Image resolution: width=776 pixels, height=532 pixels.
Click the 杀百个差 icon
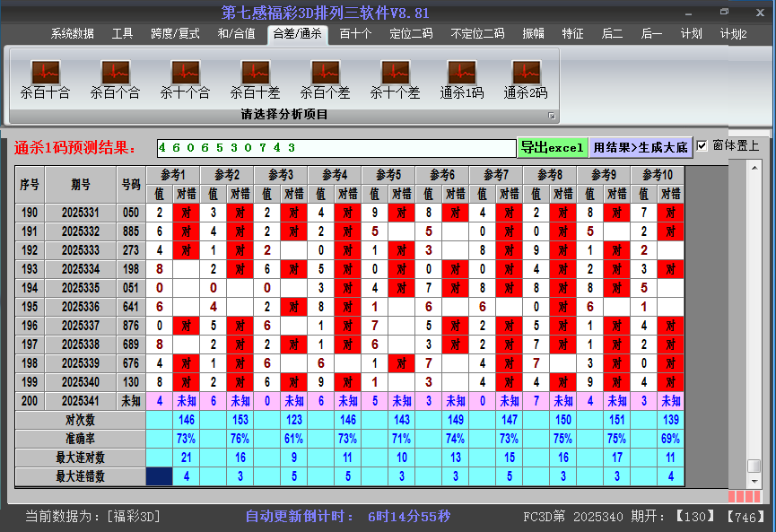[325, 73]
